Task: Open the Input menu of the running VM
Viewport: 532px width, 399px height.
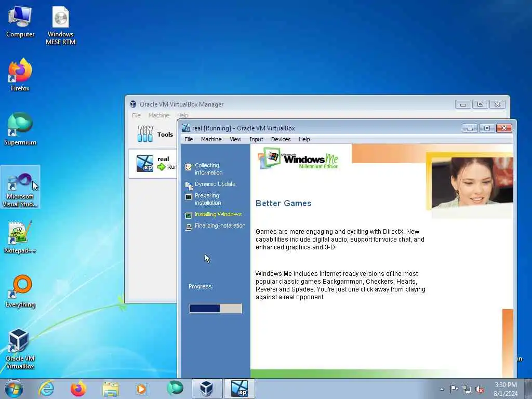Action: click(256, 139)
